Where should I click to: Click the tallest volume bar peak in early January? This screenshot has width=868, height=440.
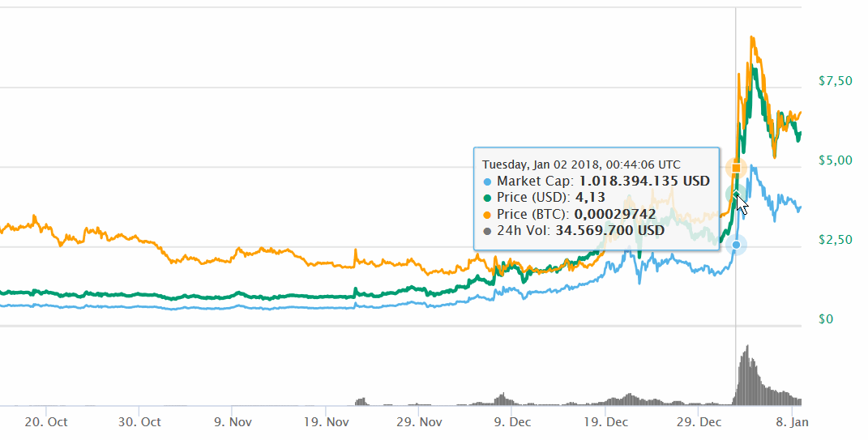[x=747, y=375]
